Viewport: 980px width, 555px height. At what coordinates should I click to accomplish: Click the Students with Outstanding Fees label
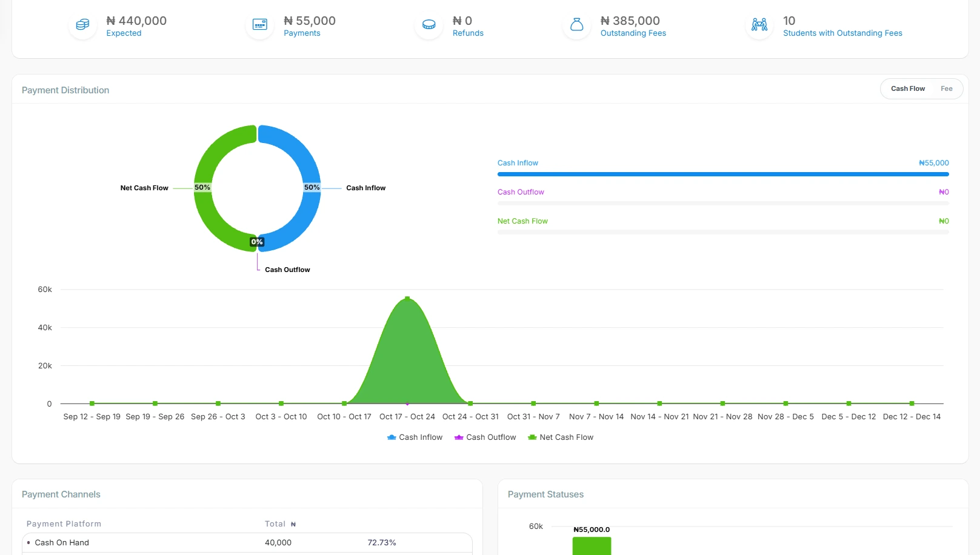pyautogui.click(x=842, y=33)
